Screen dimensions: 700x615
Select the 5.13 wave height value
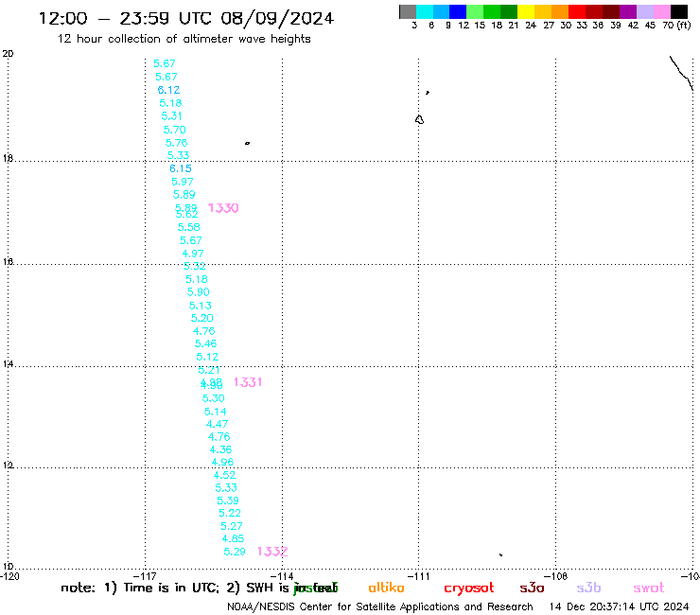pyautogui.click(x=200, y=306)
